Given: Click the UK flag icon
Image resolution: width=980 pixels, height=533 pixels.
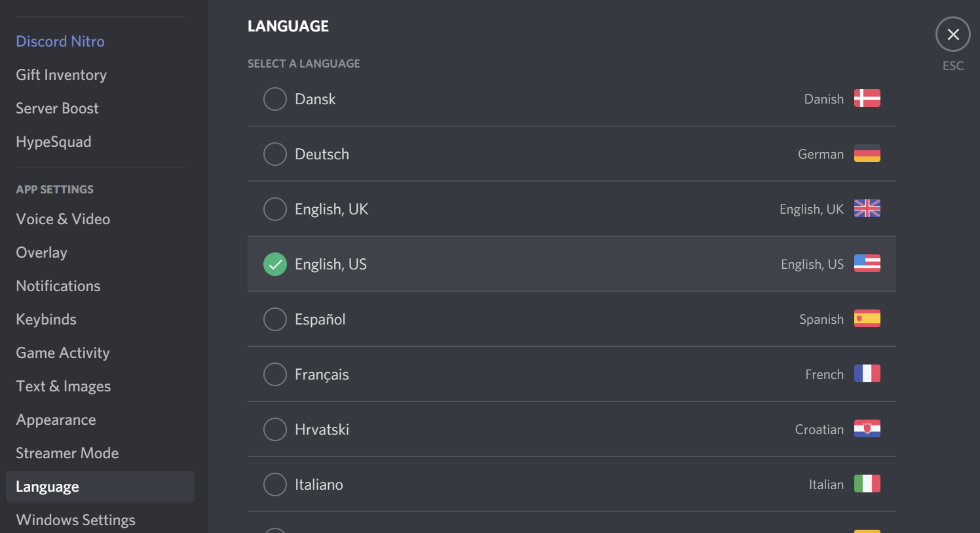Looking at the screenshot, I should [867, 208].
